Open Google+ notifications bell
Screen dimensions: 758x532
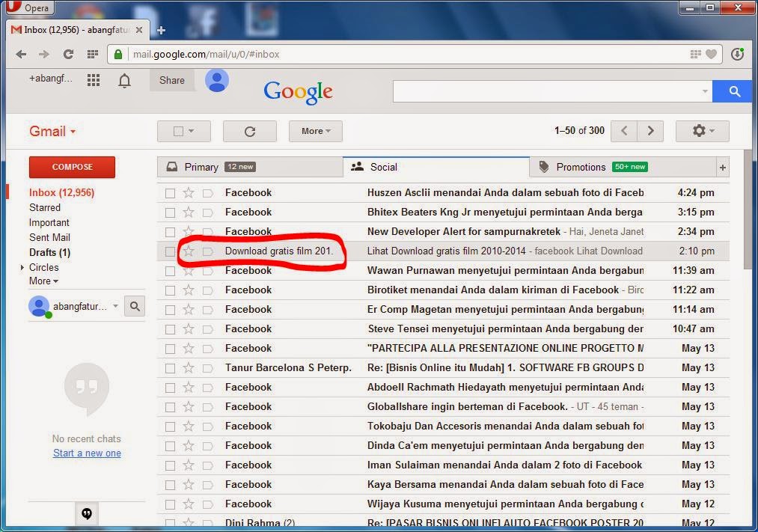125,80
